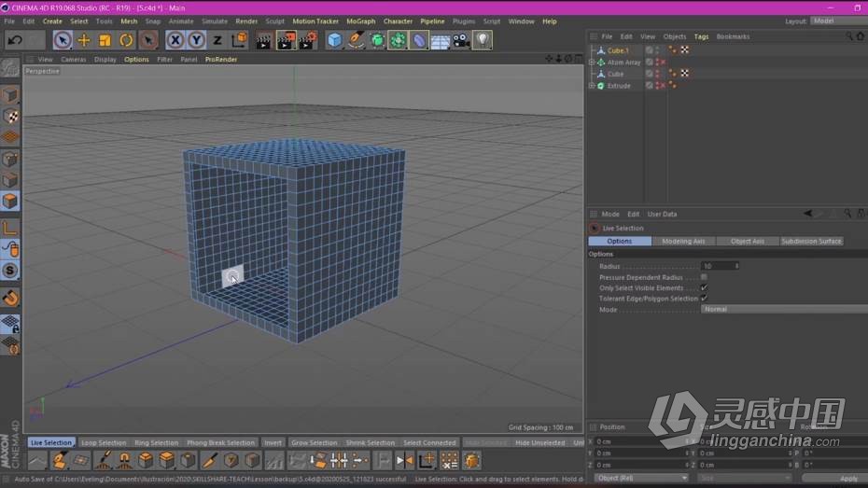
Task: Toggle Tolerant Edge/Polygon Selection checkbox
Action: pos(704,299)
